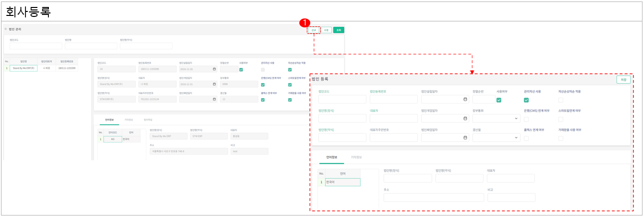Open calendar for 법인폐업일자 in 법인 등록 form

[465, 137]
